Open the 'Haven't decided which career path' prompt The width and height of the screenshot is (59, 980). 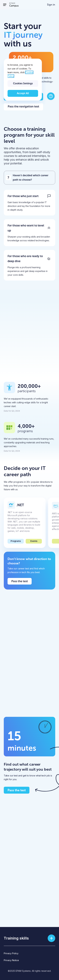30,178
